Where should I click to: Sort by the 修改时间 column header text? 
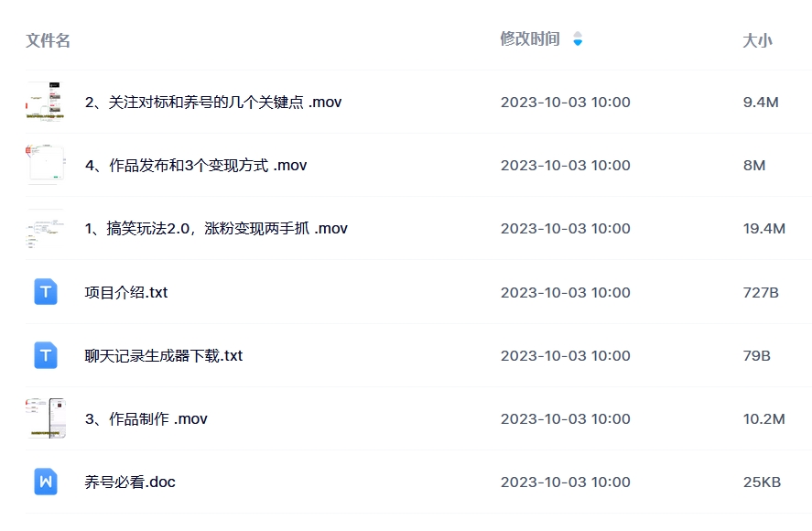click(529, 38)
